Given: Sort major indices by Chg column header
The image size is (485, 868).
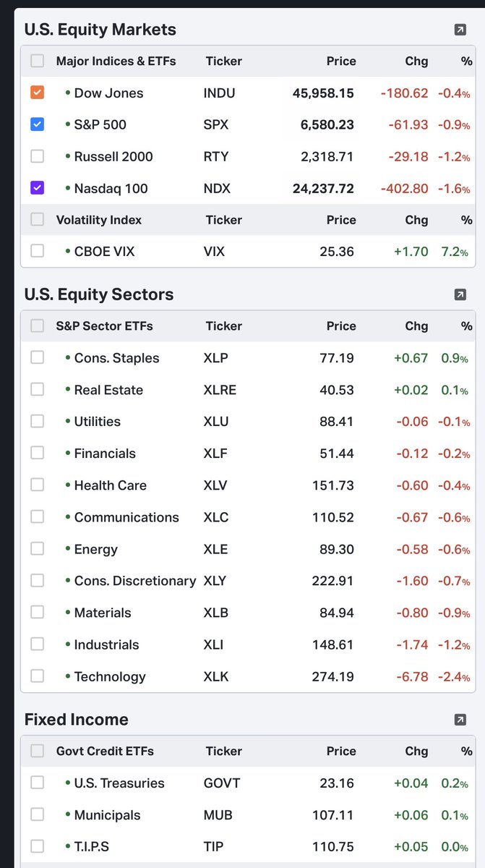Looking at the screenshot, I should click(x=416, y=61).
